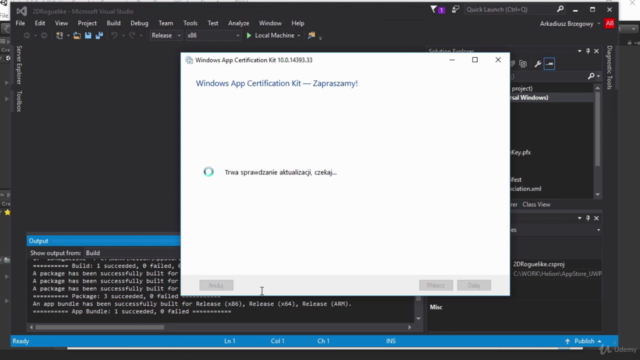Click the Save All toolbar icon
The height and width of the screenshot is (360, 640).
click(99, 36)
